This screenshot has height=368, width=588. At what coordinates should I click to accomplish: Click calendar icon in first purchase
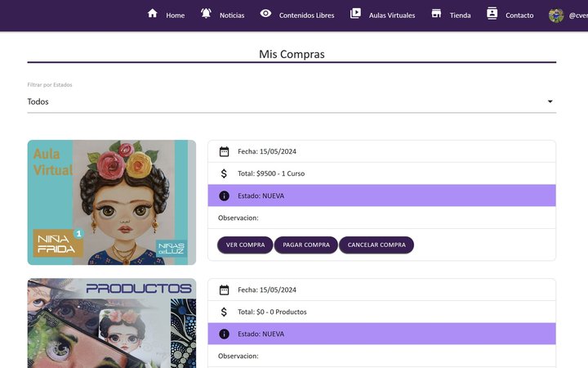coord(224,151)
